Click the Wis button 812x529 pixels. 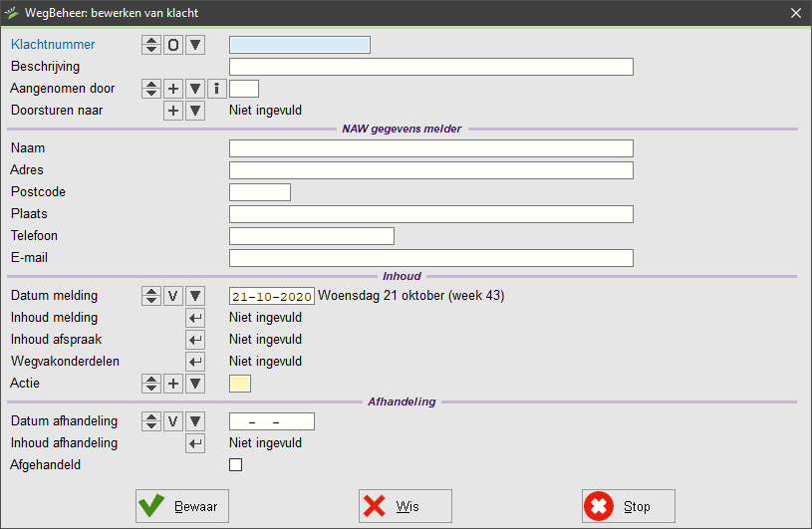click(x=406, y=506)
